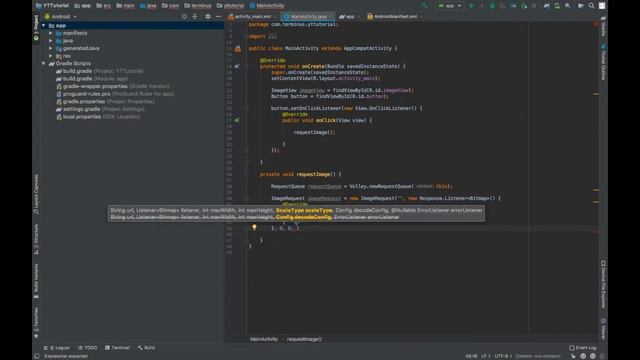Toggle the Favorites side panel

(36, 323)
